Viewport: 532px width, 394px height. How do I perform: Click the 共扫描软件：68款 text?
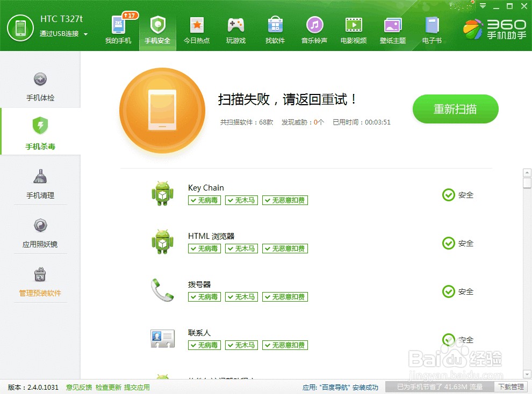tap(247, 122)
